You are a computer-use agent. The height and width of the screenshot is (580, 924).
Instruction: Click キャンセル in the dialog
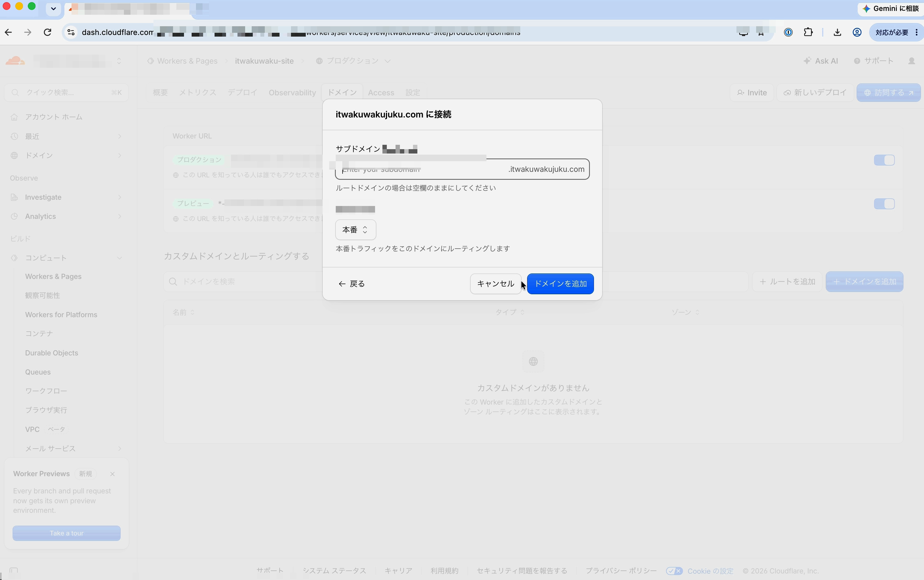tap(495, 284)
